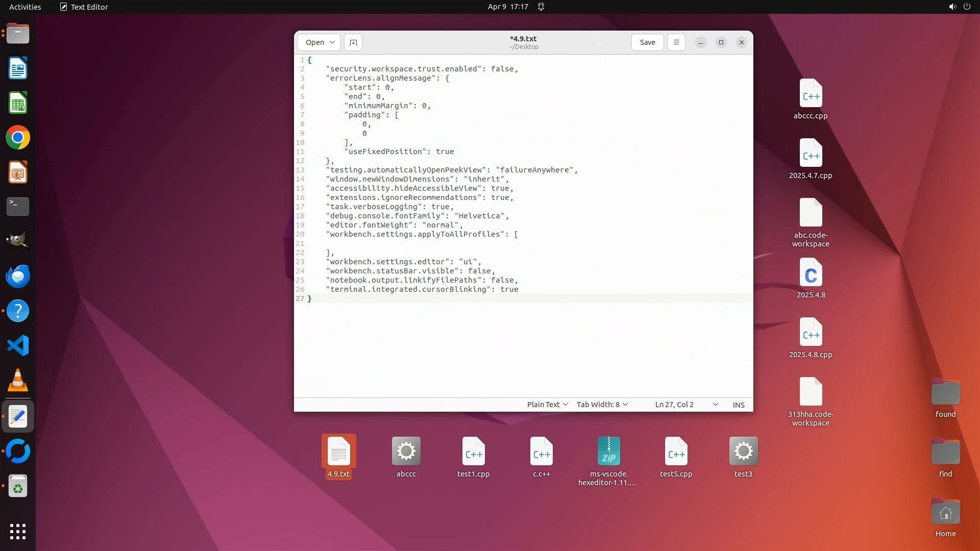Image resolution: width=980 pixels, height=551 pixels.
Task: Open the Tab Width: 8 dropdown
Action: (602, 405)
